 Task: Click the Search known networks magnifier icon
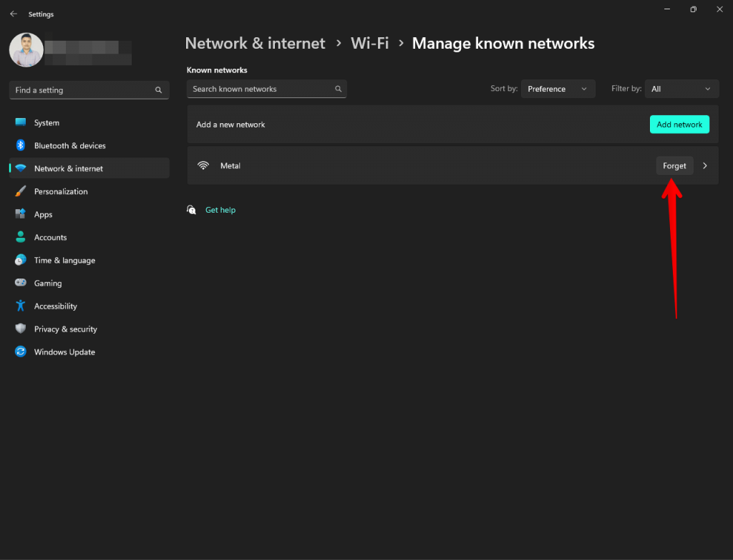338,89
